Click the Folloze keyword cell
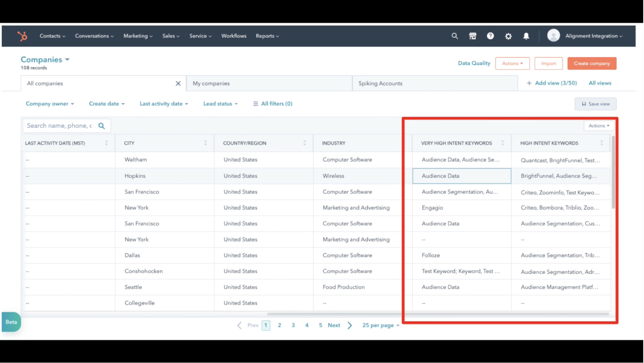The height and width of the screenshot is (363, 644). point(462,256)
